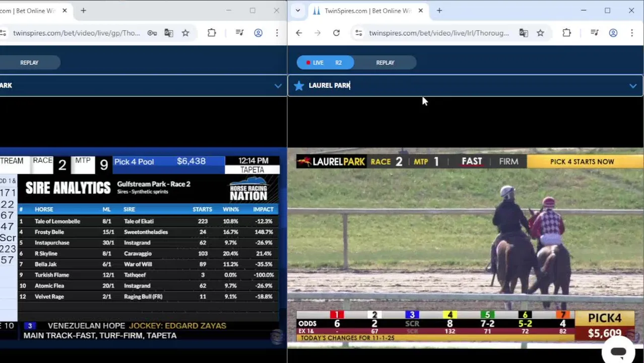This screenshot has height=363, width=644.
Task: Click 'Bella Jak' horse name
Action: [x=45, y=264]
